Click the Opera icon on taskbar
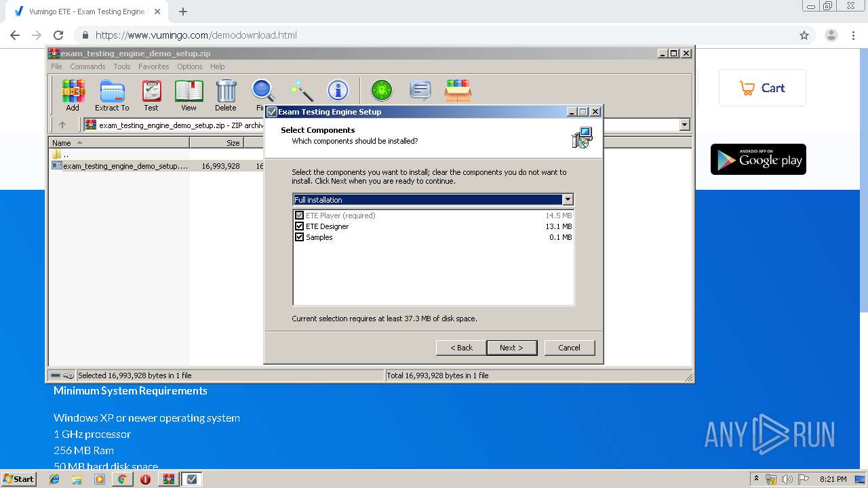Viewport: 868px width, 488px height. 145,479
